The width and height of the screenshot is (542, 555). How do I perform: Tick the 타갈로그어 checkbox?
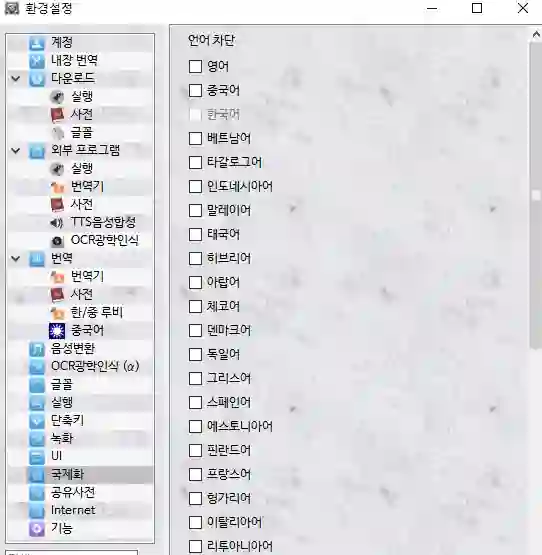(195, 162)
